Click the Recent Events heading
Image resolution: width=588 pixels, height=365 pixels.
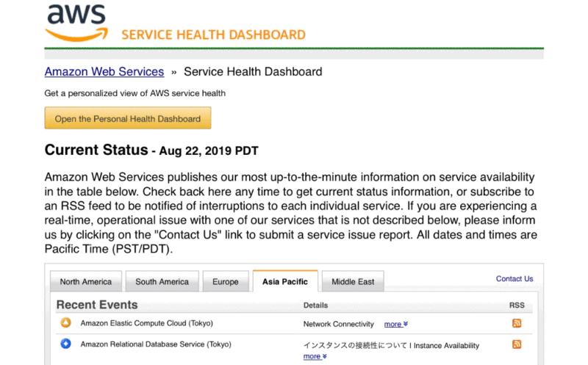pyautogui.click(x=97, y=305)
